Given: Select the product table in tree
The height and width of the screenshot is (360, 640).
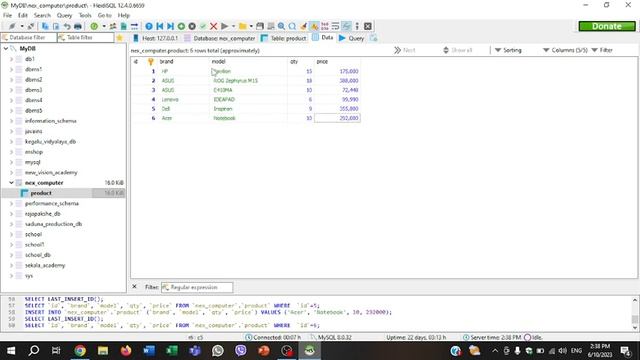Looking at the screenshot, I should point(41,193).
